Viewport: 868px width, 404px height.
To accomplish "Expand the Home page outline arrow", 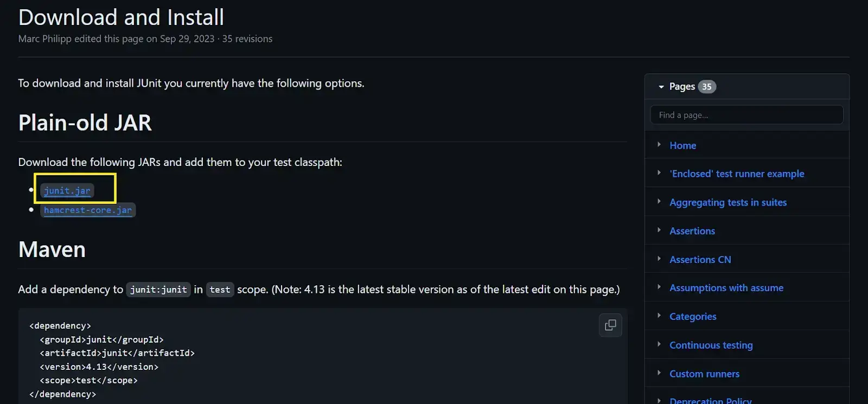I will (659, 145).
